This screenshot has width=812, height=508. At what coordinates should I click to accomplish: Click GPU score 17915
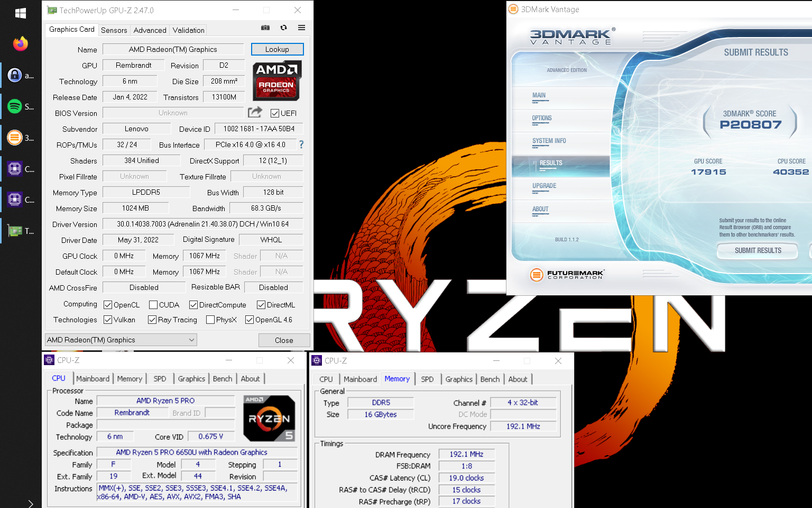(708, 172)
